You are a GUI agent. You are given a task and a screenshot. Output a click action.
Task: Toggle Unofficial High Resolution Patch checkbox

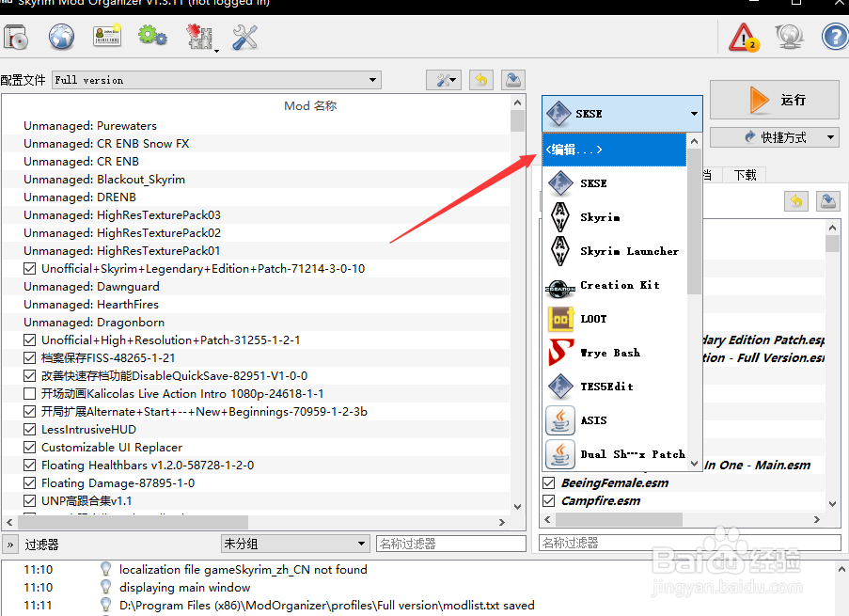(30, 340)
